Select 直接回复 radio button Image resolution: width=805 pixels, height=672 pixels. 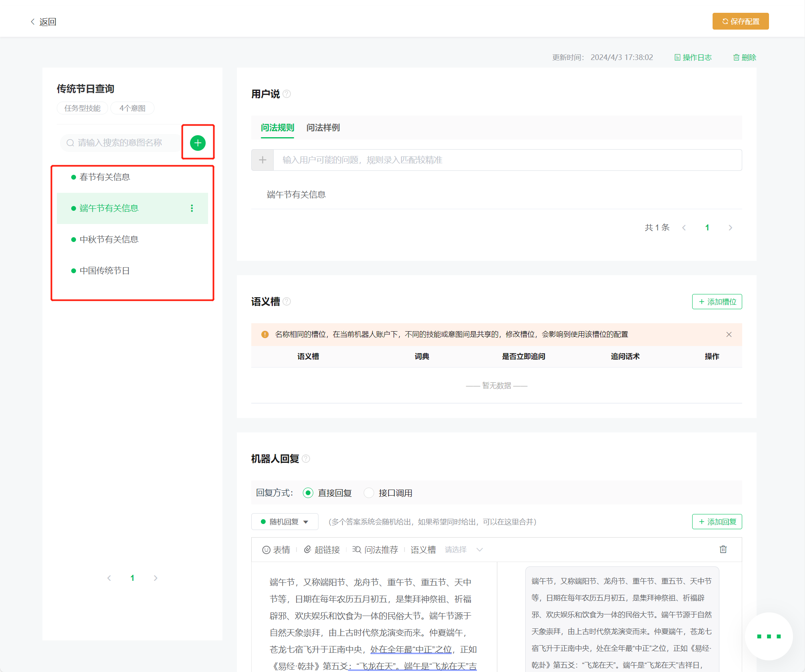point(308,493)
